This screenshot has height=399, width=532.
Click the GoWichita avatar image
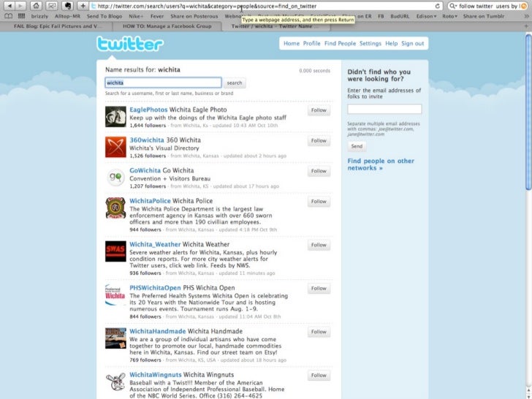tap(115, 178)
